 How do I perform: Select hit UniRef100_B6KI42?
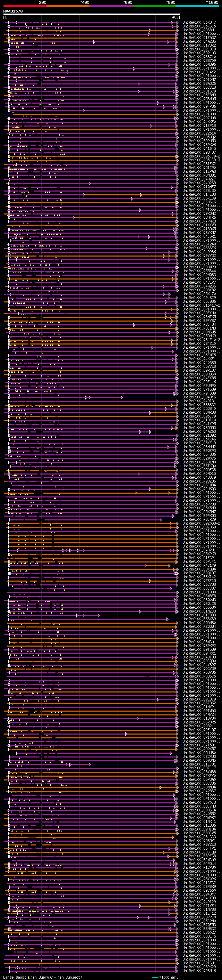199,577
